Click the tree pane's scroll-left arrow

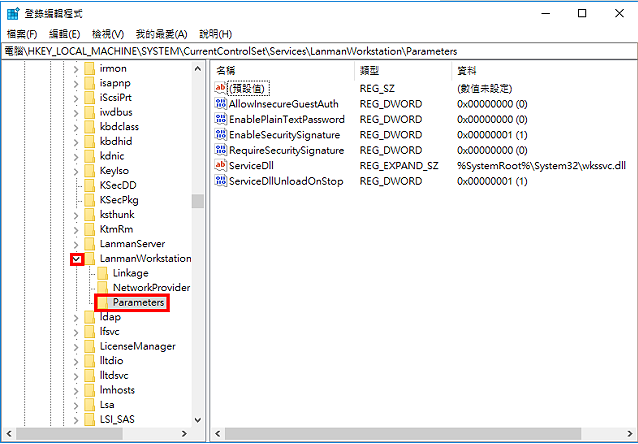point(9,434)
